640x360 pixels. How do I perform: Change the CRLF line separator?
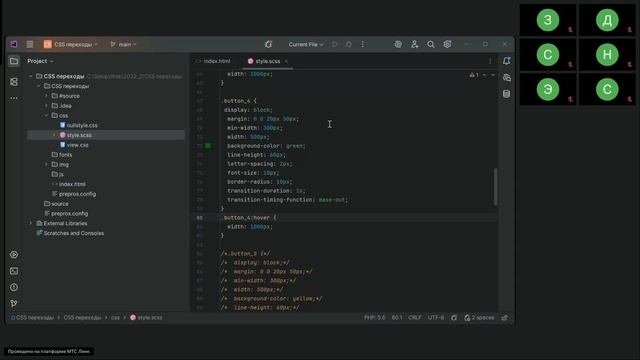[415, 318]
